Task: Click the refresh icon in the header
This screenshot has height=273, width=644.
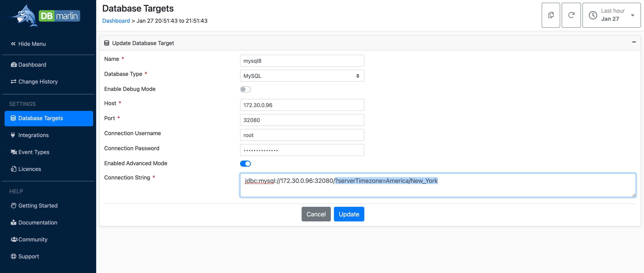Action: pyautogui.click(x=571, y=15)
